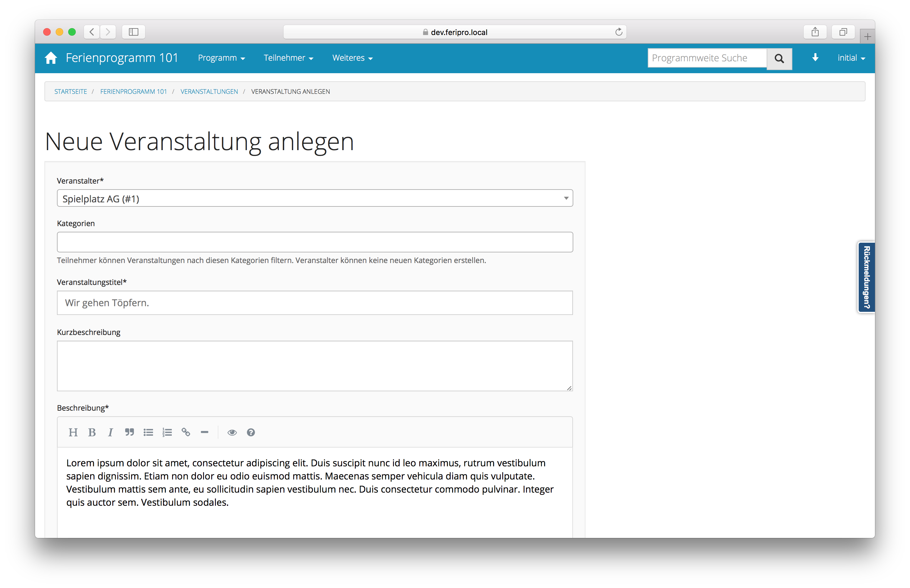Expand the Weiteres menu
Screen dimensions: 910x588
[352, 58]
